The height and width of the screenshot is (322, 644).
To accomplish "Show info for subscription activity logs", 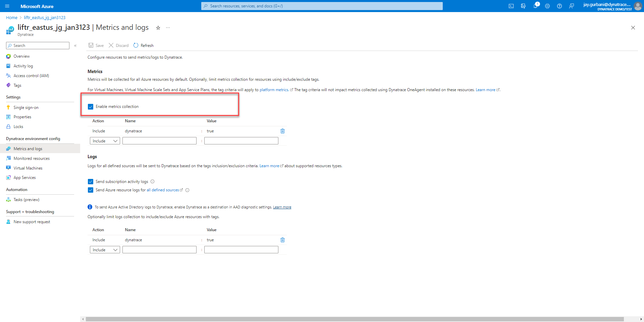I will click(152, 182).
